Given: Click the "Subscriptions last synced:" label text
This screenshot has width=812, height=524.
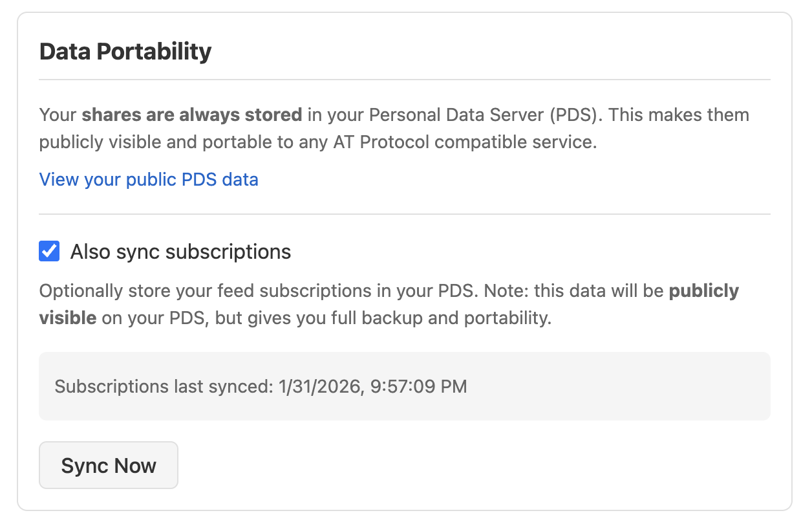Looking at the screenshot, I should (164, 387).
